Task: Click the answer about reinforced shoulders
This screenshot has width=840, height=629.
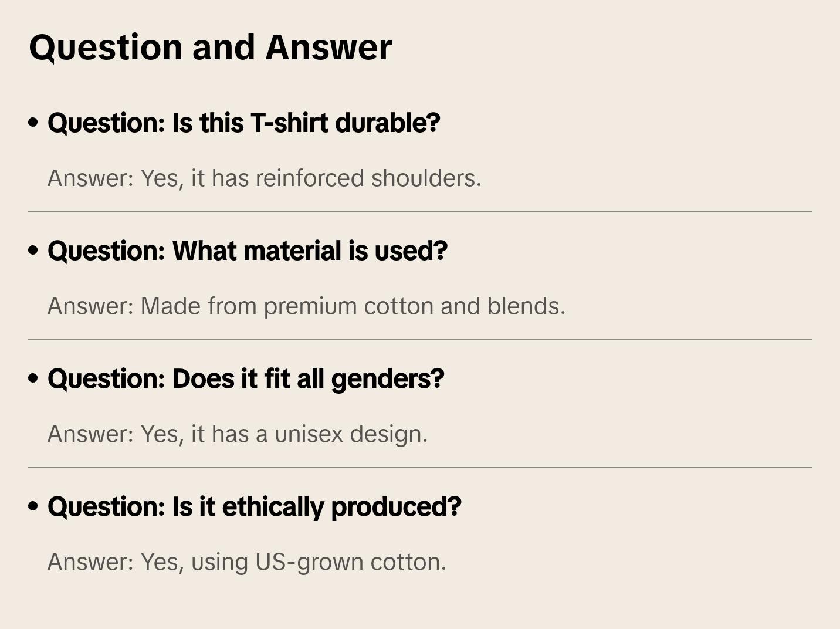Action: pyautogui.click(x=264, y=178)
